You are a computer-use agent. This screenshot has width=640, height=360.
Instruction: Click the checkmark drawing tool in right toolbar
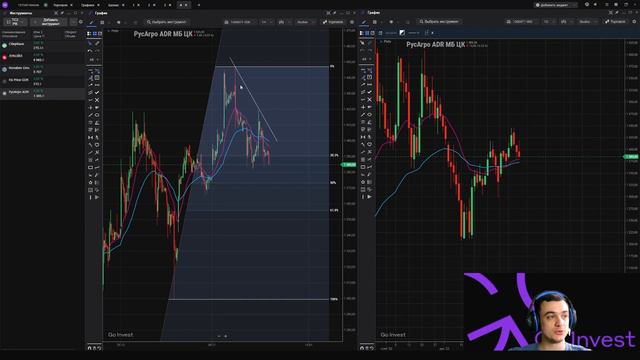[x=369, y=92]
